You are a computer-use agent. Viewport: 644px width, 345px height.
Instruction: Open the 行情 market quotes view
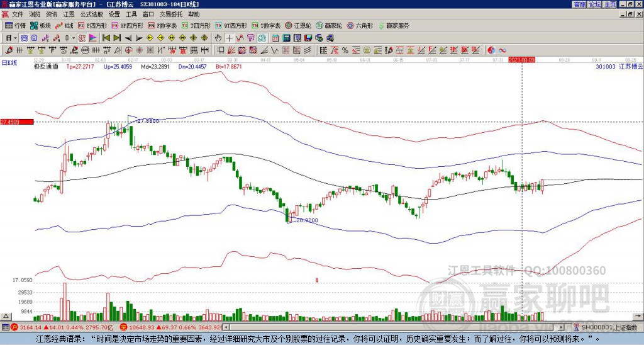coord(15,25)
